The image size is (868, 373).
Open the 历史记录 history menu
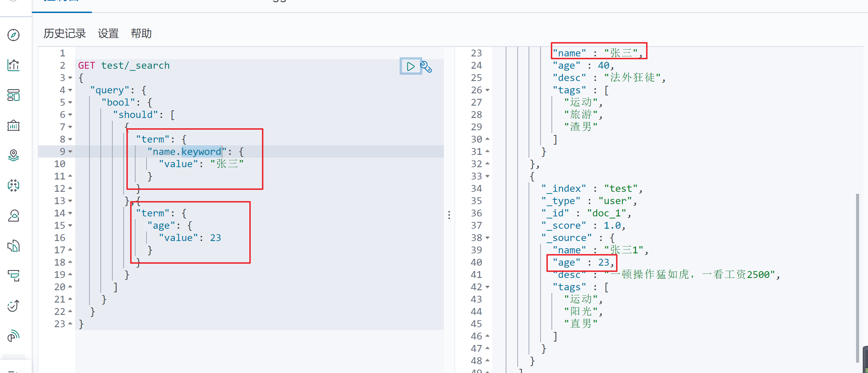(x=65, y=34)
